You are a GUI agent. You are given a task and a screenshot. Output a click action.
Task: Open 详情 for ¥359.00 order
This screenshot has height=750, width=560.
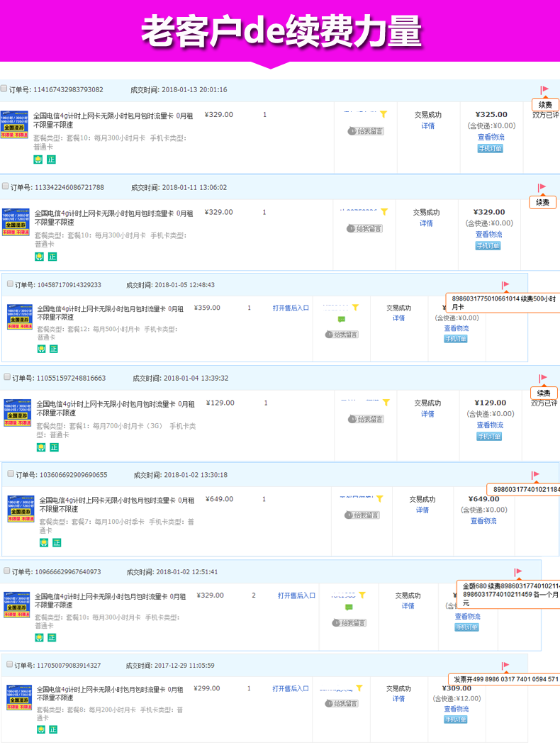(399, 318)
